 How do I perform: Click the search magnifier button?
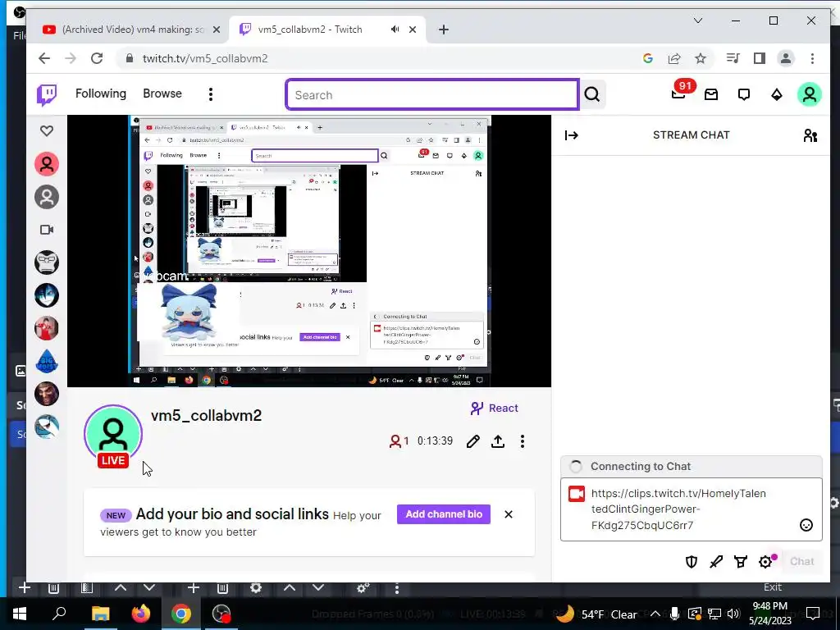tap(592, 95)
